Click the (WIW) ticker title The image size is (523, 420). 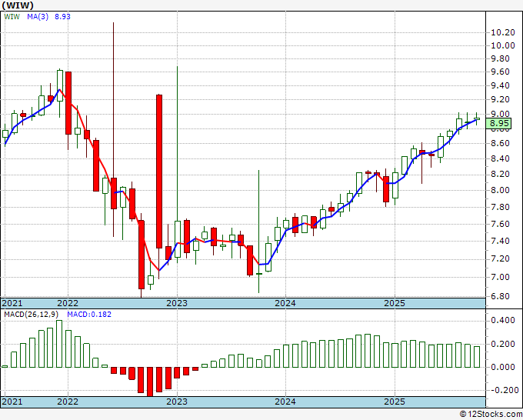coord(18,5)
